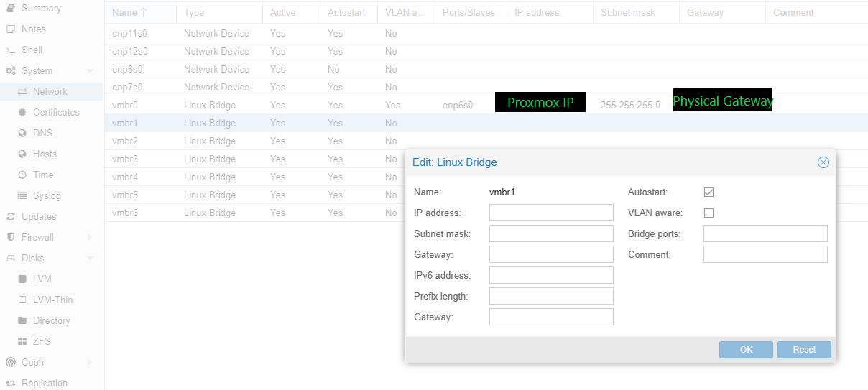Open the ZFS grid icon
The image size is (868, 390).
(x=22, y=342)
